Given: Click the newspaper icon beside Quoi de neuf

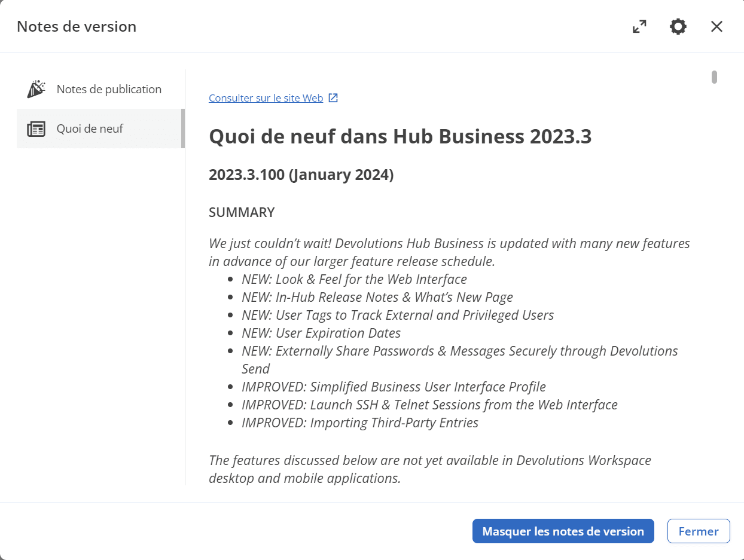Looking at the screenshot, I should pyautogui.click(x=36, y=128).
